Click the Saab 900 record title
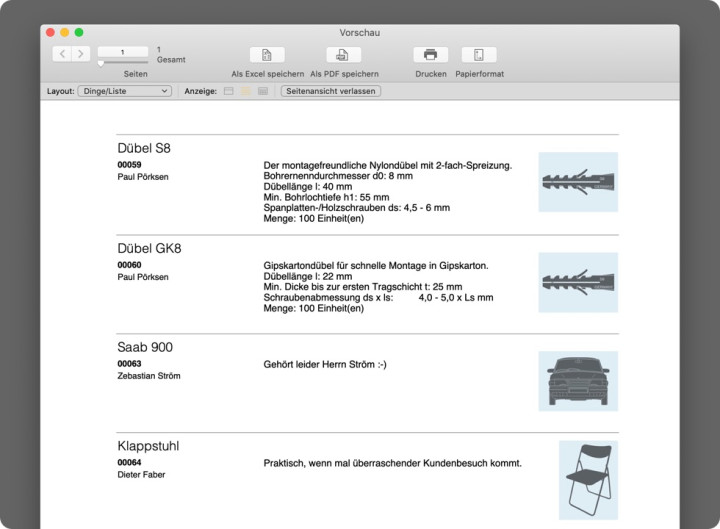Image resolution: width=720 pixels, height=529 pixels. (x=145, y=347)
